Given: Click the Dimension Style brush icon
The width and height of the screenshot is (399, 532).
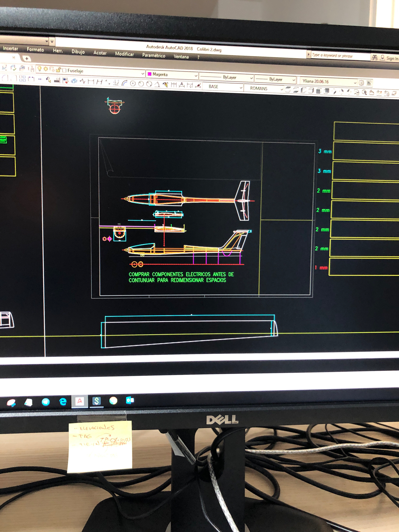Looking at the screenshot, I should click(x=198, y=85).
